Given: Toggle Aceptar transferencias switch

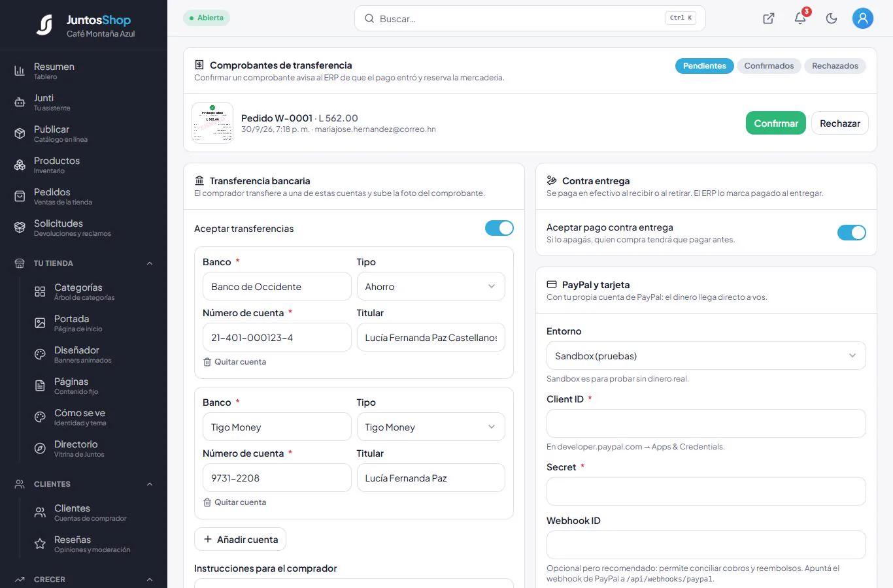Looking at the screenshot, I should tap(499, 228).
